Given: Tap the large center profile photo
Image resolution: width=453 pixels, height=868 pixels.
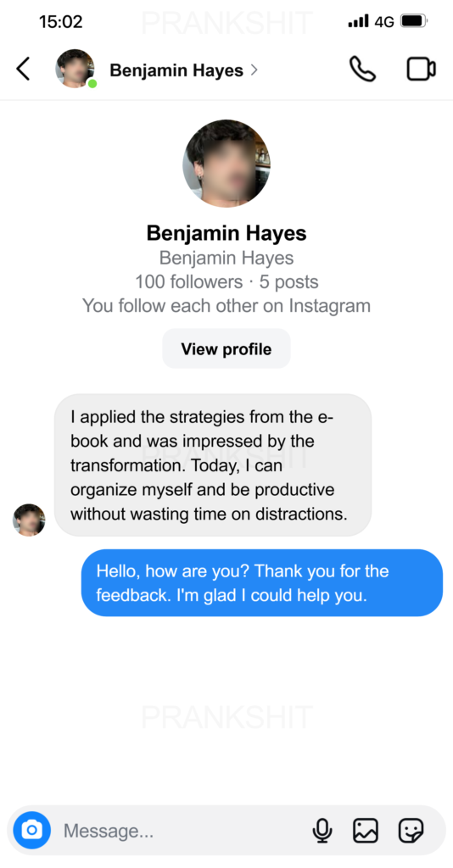Looking at the screenshot, I should 226,164.
